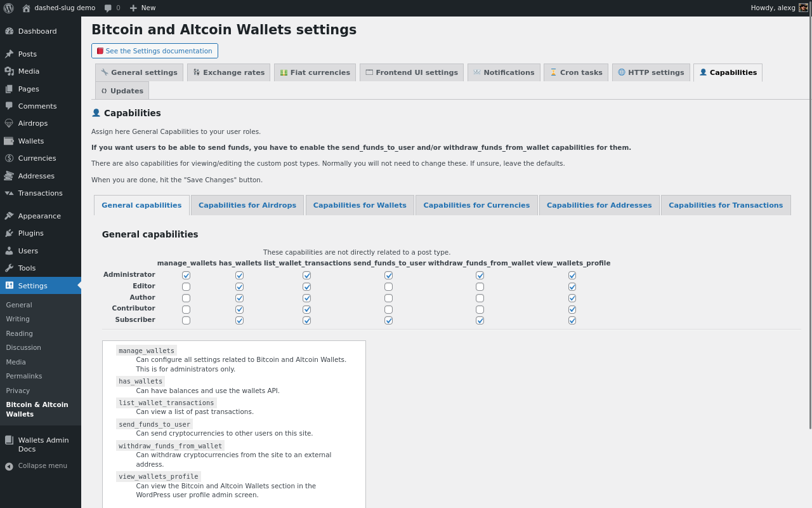
Task: Open Permalinks settings submenu link
Action: pos(24,376)
